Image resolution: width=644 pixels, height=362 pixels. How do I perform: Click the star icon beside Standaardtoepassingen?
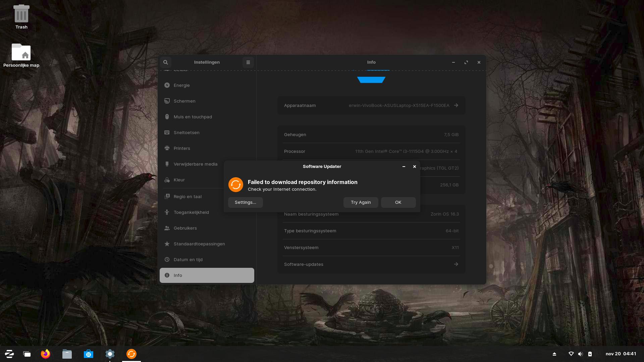pyautogui.click(x=167, y=244)
